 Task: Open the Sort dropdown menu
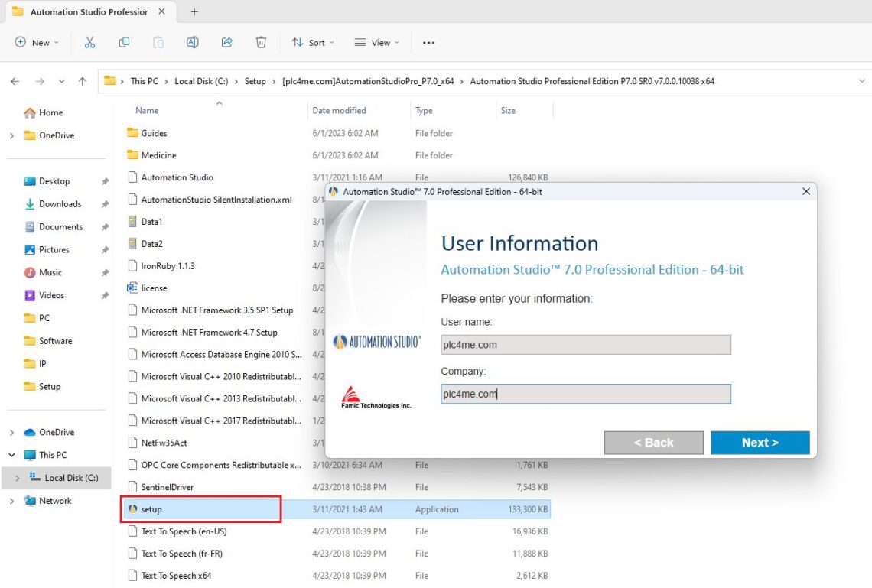coord(313,43)
